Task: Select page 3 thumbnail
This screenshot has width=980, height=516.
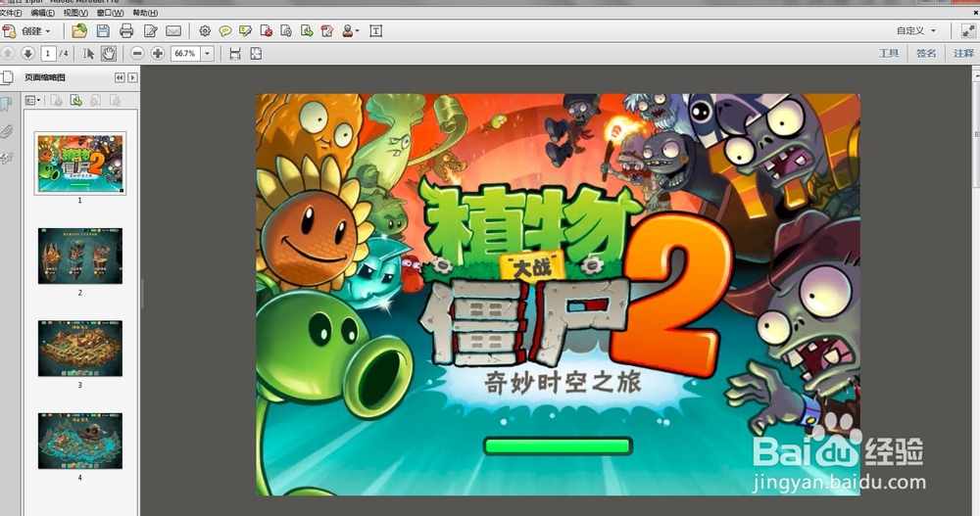Action: 80,349
